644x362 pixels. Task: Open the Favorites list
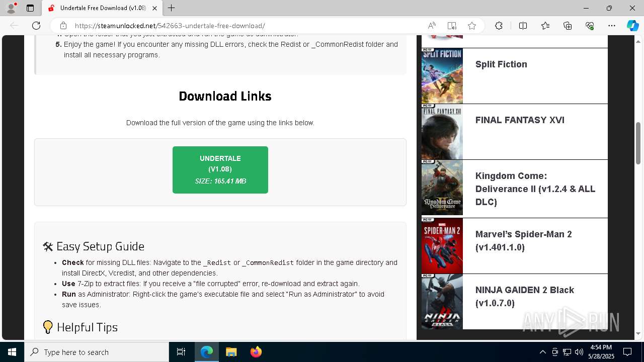[545, 26]
